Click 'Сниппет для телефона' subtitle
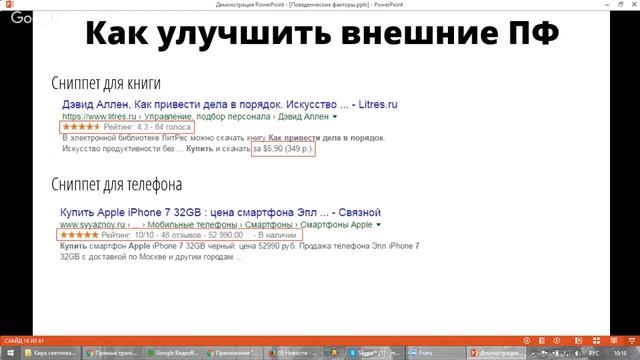 click(117, 184)
